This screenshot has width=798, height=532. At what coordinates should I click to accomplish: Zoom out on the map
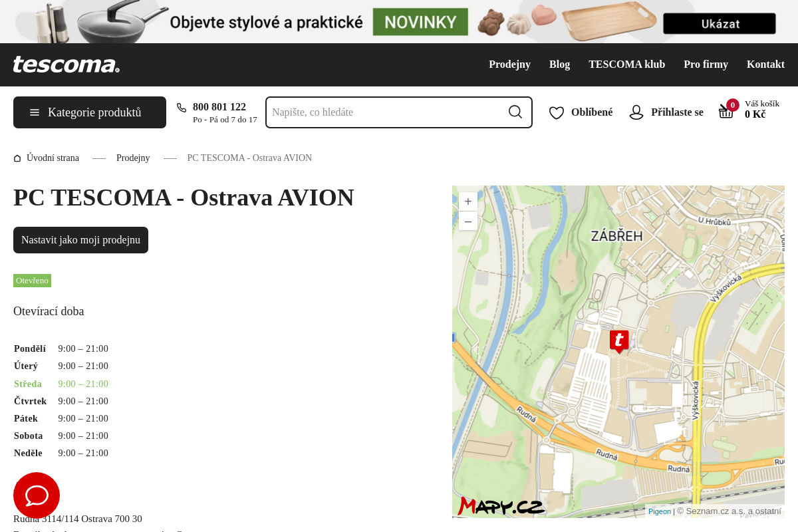click(468, 221)
